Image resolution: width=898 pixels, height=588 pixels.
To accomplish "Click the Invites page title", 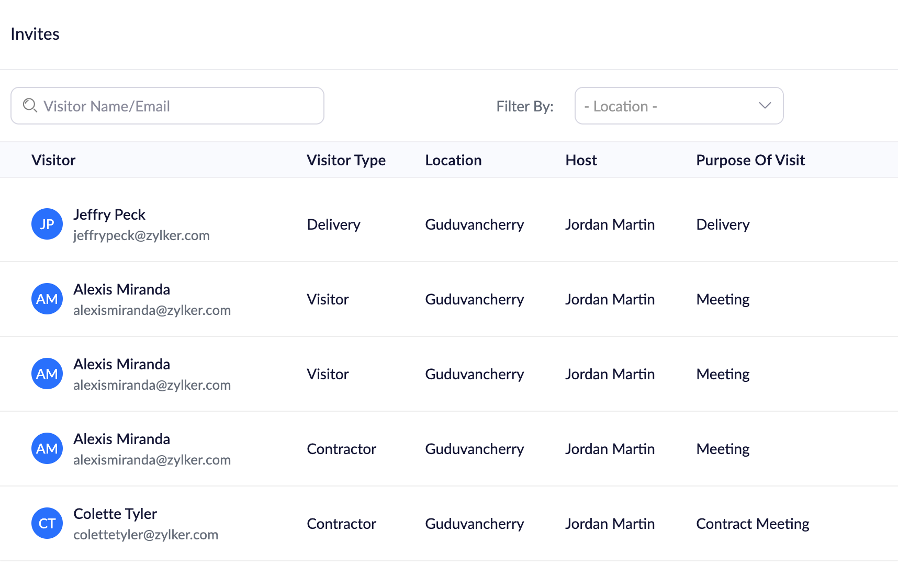I will pos(35,34).
